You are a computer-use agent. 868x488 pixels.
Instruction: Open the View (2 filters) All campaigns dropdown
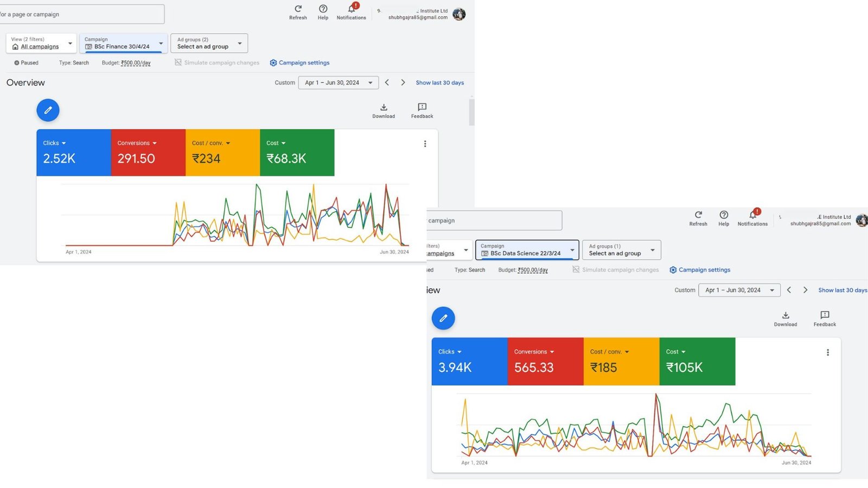pyautogui.click(x=41, y=43)
